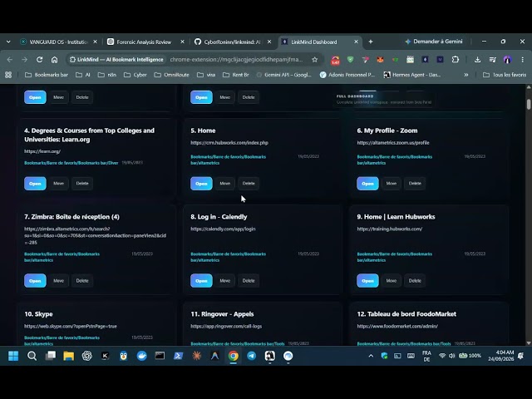532x399 pixels.
Task: Bookmark this page with the star icon
Action: (x=314, y=60)
